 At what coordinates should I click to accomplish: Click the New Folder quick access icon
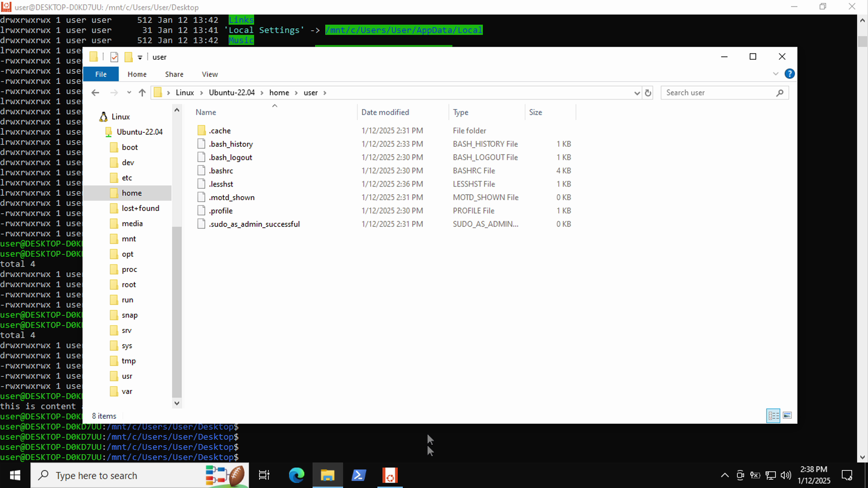pos(128,57)
